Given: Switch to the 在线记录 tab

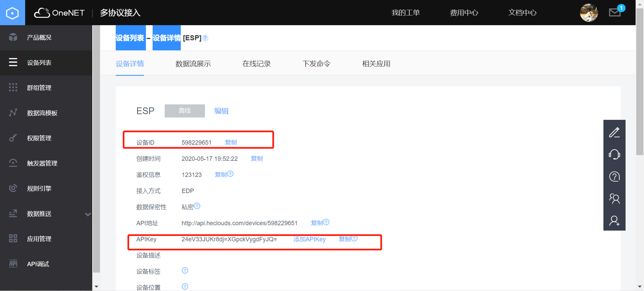Looking at the screenshot, I should pos(257,64).
